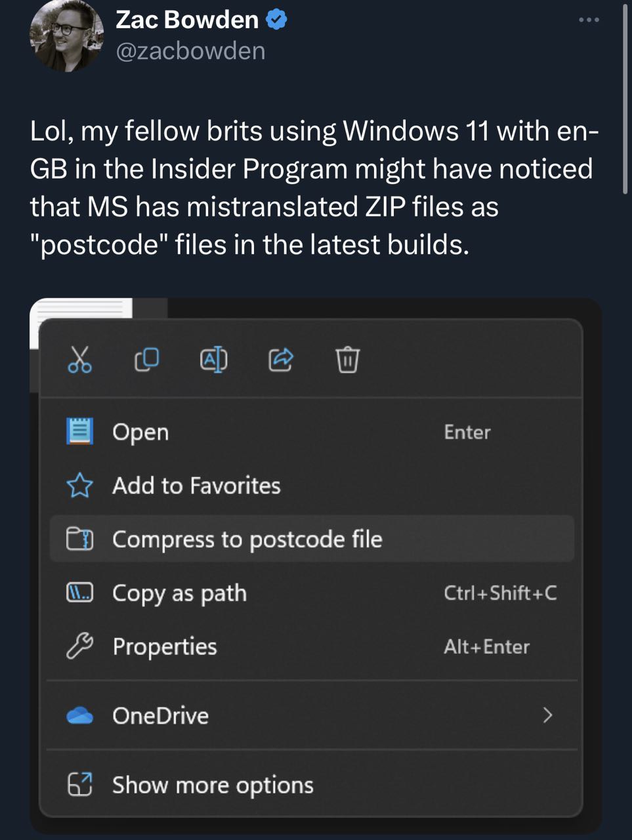
Task: Click the page scrollbar thumb
Action: (x=625, y=98)
